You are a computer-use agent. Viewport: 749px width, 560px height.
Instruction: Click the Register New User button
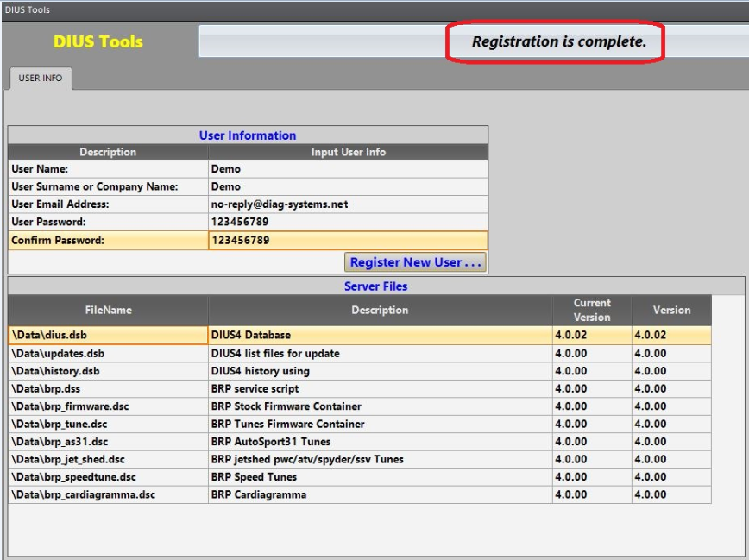click(x=416, y=262)
